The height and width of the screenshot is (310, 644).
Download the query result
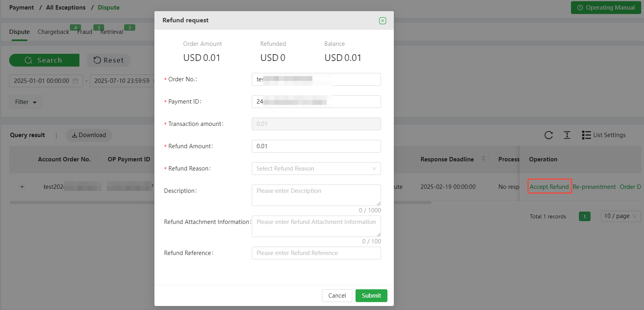point(89,135)
